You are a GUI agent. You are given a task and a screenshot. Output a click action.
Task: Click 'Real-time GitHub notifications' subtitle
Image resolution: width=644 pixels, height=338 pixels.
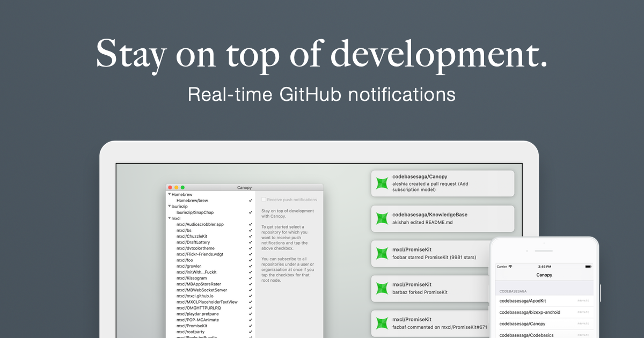pos(322,94)
